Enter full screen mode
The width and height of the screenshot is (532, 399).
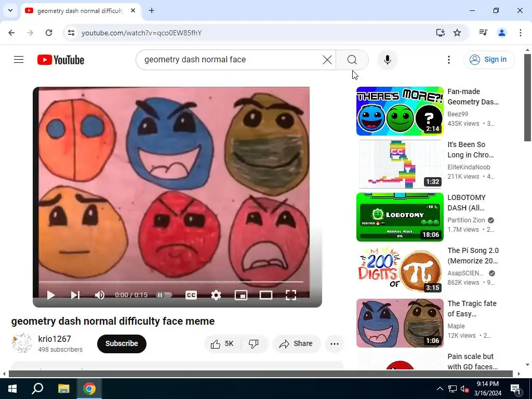(291, 295)
